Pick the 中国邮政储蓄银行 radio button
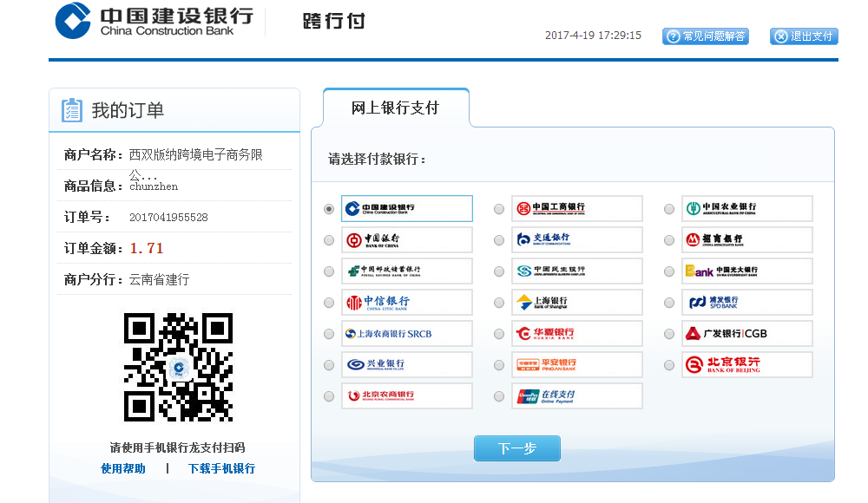This screenshot has height=503, width=868. coord(329,271)
